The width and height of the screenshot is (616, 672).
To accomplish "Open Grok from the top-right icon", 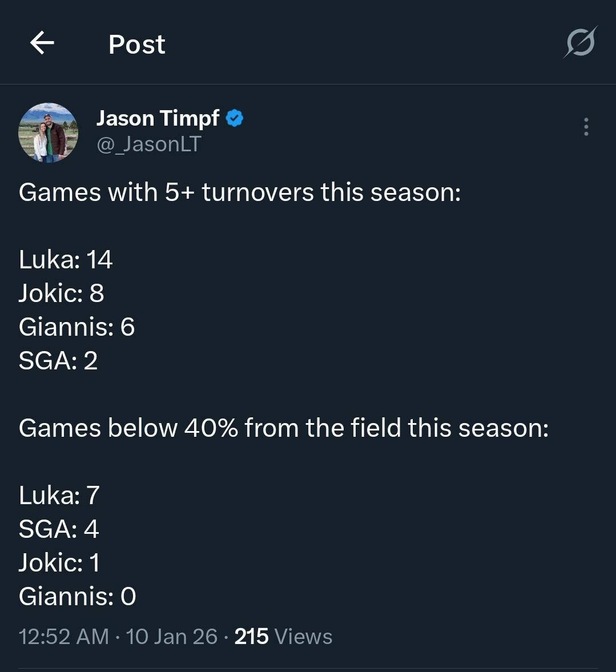I will (580, 43).
